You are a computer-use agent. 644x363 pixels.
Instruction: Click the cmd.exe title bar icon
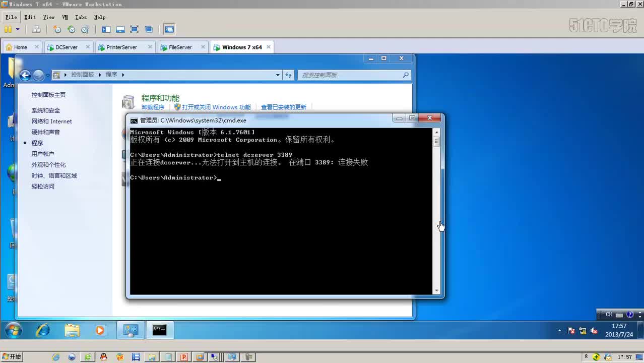pyautogui.click(x=134, y=120)
